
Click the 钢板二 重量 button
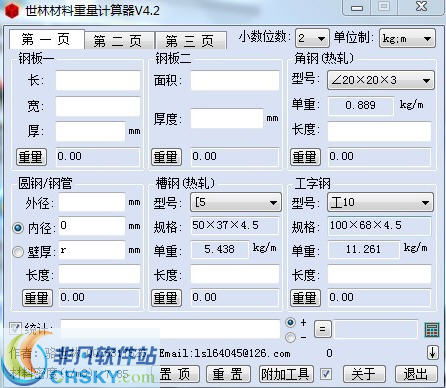point(166,157)
